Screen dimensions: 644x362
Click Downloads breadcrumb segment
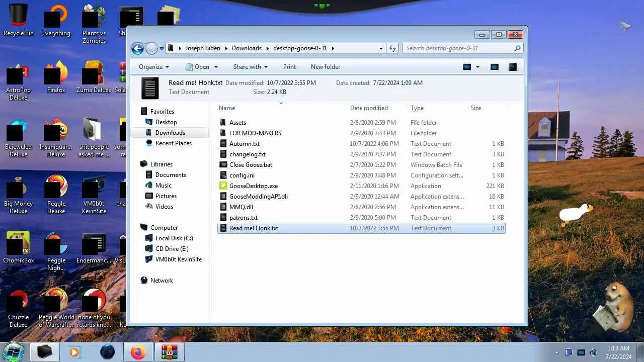pos(247,48)
